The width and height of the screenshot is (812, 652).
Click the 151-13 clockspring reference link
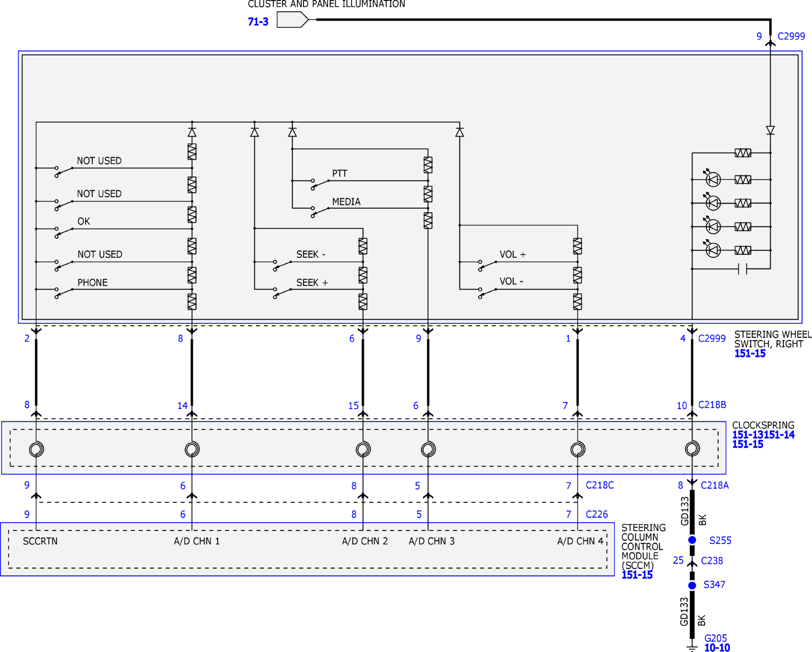(x=748, y=435)
